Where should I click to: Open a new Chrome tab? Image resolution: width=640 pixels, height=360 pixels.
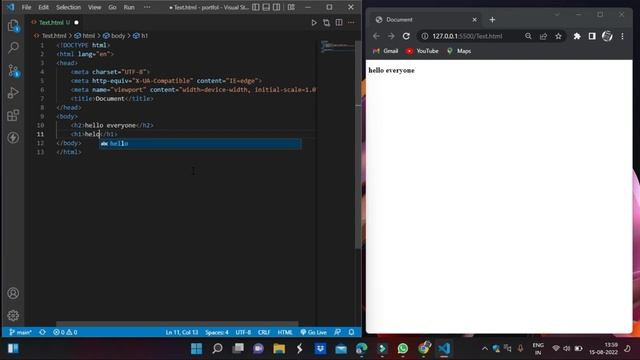click(492, 20)
